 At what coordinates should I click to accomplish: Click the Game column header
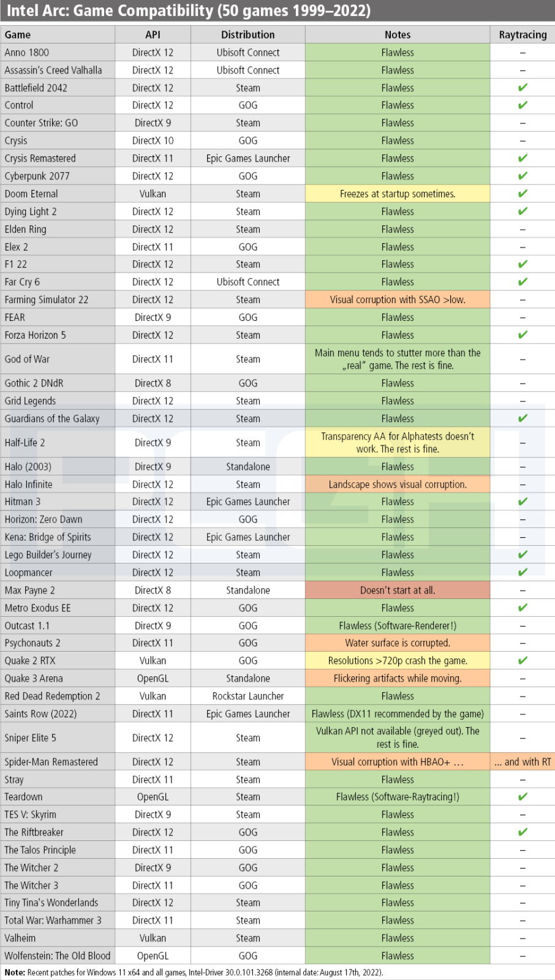pos(18,35)
